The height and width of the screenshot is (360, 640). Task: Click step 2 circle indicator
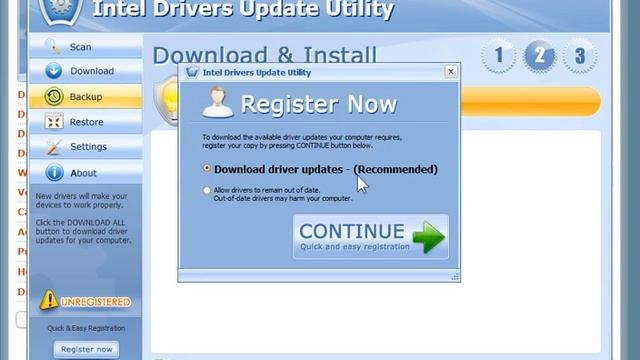click(539, 56)
